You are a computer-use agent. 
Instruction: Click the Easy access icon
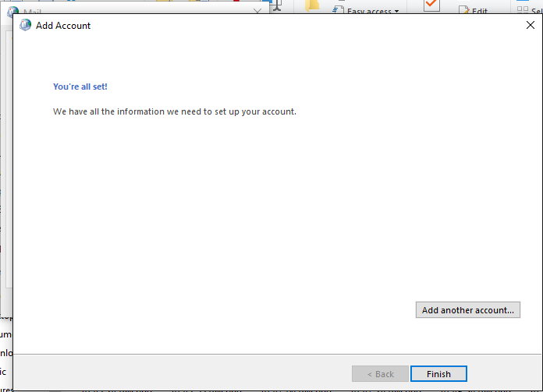coord(338,9)
